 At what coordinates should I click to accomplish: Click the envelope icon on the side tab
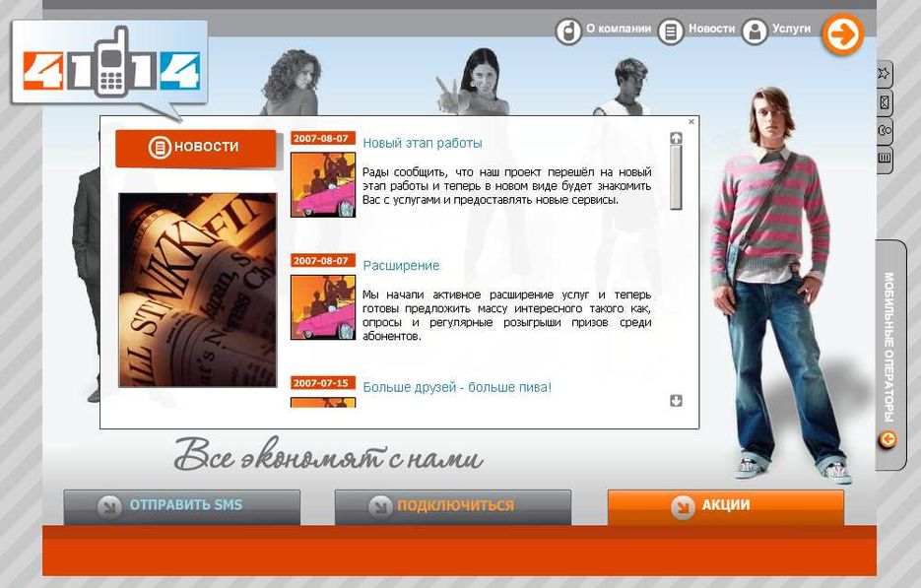pos(884,102)
